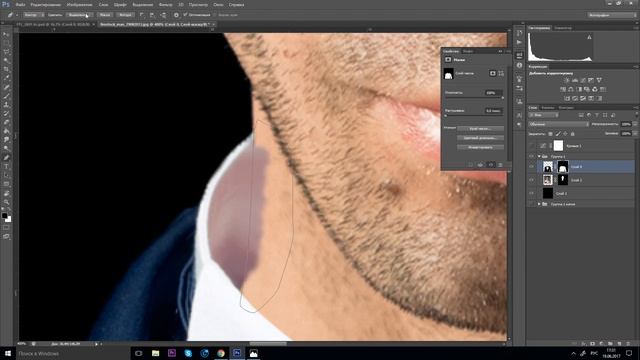Select the Zoom tool
Screen dimensions: 640x360
[6, 202]
